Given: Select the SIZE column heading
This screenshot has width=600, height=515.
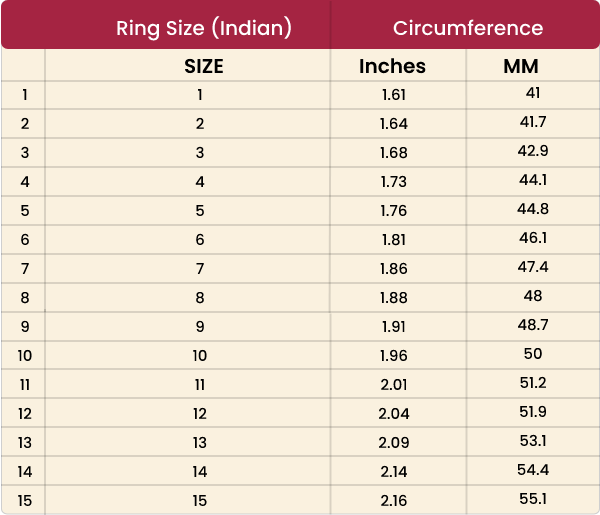Looking at the screenshot, I should click(204, 66).
